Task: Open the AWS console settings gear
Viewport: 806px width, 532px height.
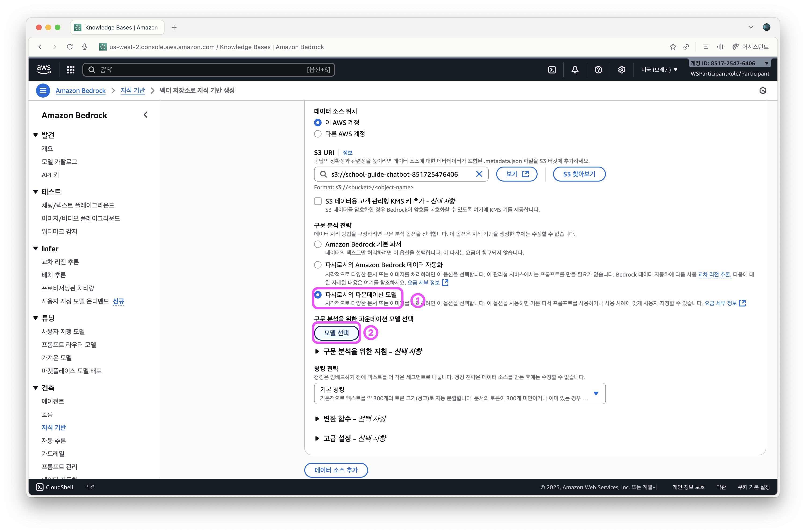Action: (621, 69)
